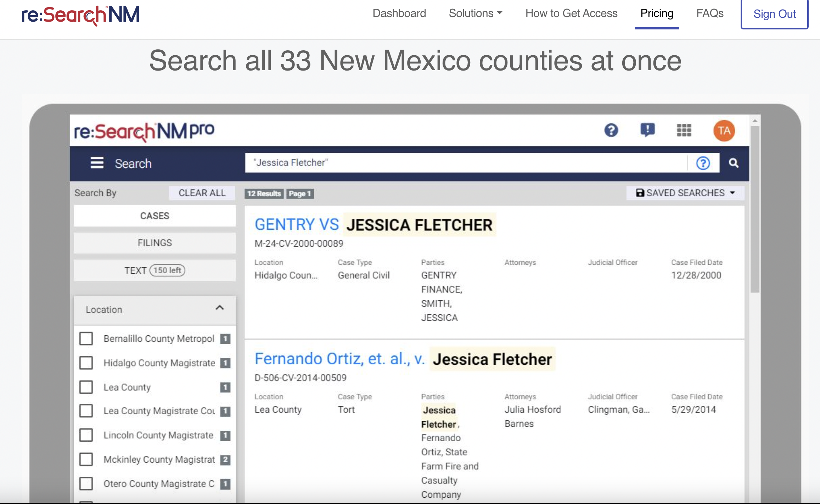Select the CASES search tab
Image resolution: width=820 pixels, height=504 pixels.
[155, 215]
